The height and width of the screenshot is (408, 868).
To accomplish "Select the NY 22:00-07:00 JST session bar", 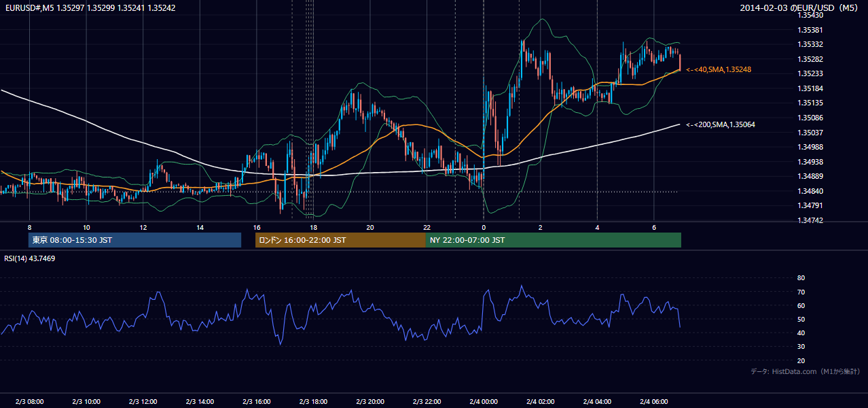I will pyautogui.click(x=554, y=240).
